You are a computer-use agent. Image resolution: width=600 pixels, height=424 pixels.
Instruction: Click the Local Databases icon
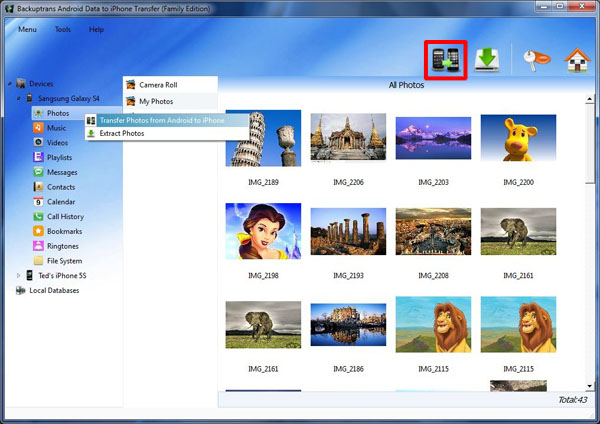click(x=21, y=290)
